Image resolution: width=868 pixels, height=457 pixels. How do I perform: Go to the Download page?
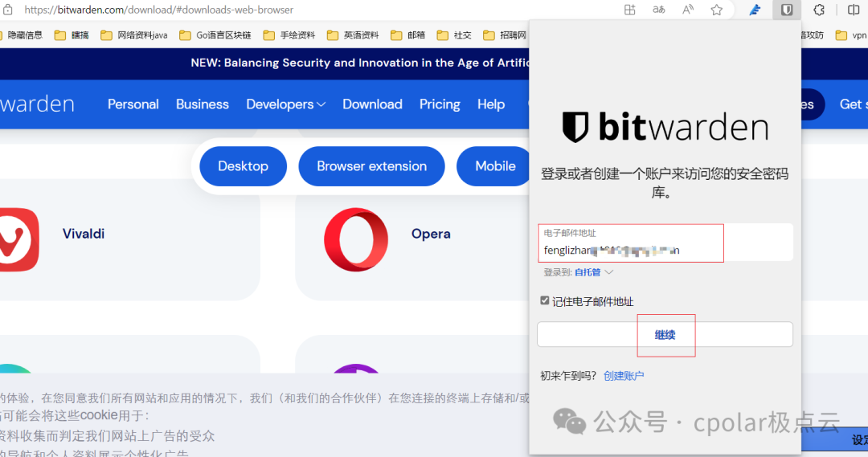pos(372,104)
